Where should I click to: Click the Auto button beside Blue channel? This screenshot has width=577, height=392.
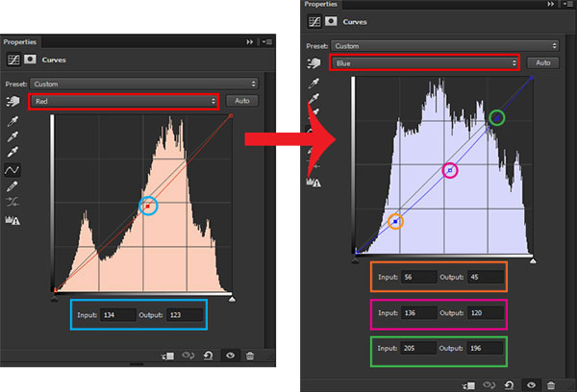[543, 62]
